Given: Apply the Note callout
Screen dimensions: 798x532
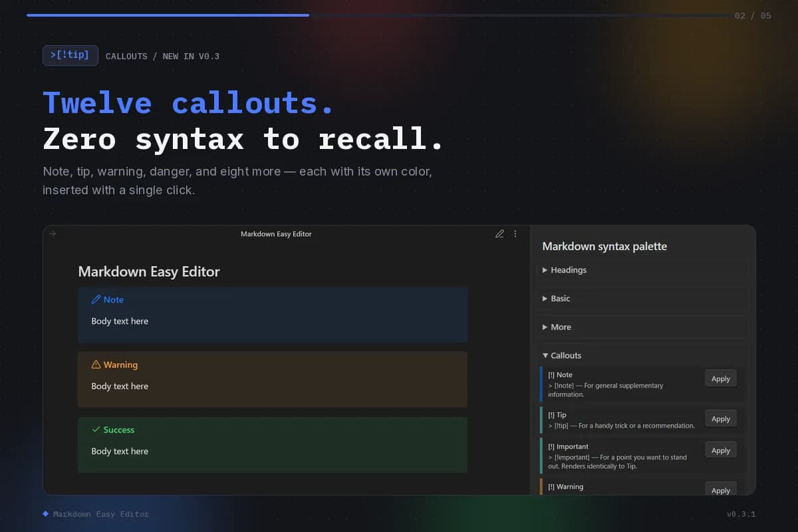Looking at the screenshot, I should coord(721,379).
